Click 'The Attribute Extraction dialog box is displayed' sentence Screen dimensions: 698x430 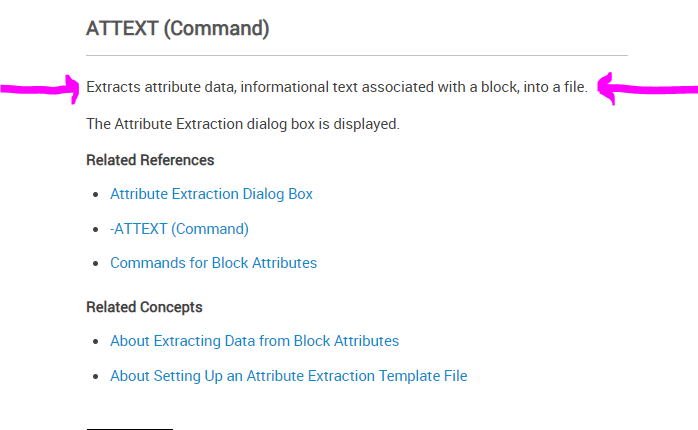[243, 124]
